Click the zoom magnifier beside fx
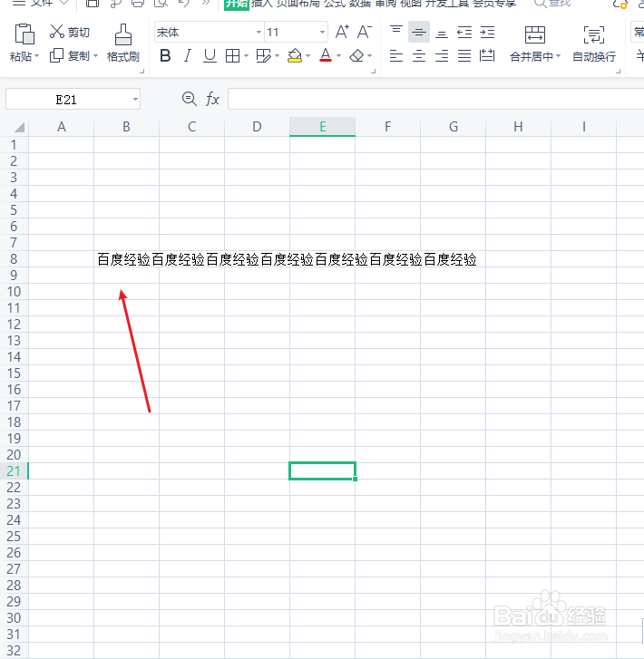644x659 pixels. click(190, 99)
